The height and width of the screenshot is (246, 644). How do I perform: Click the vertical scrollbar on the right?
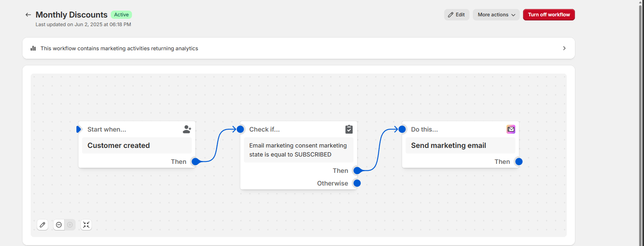pos(640,123)
